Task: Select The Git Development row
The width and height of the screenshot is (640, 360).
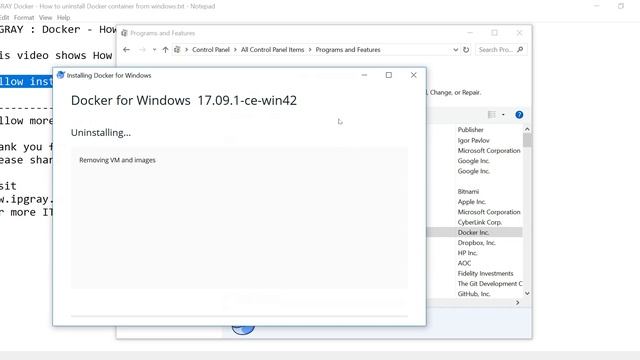Action: tap(490, 284)
